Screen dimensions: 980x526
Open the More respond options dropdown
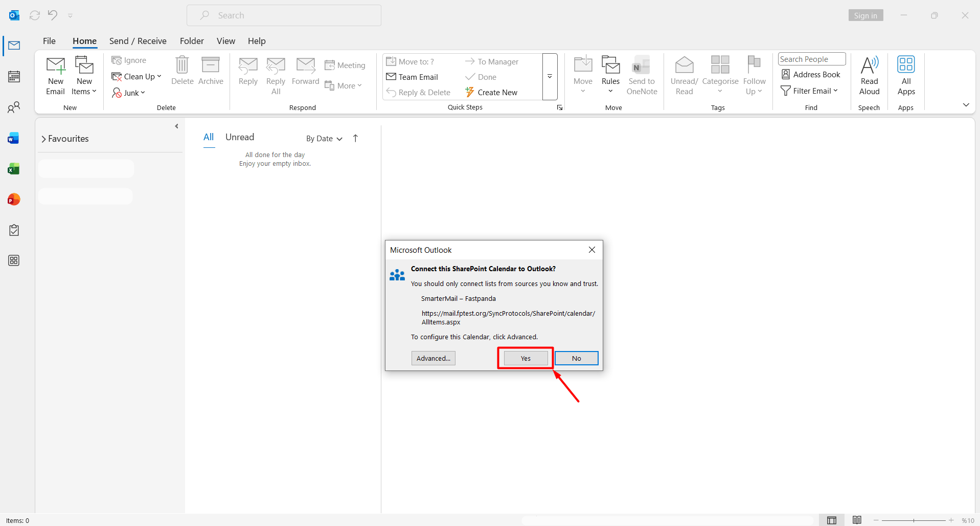343,85
